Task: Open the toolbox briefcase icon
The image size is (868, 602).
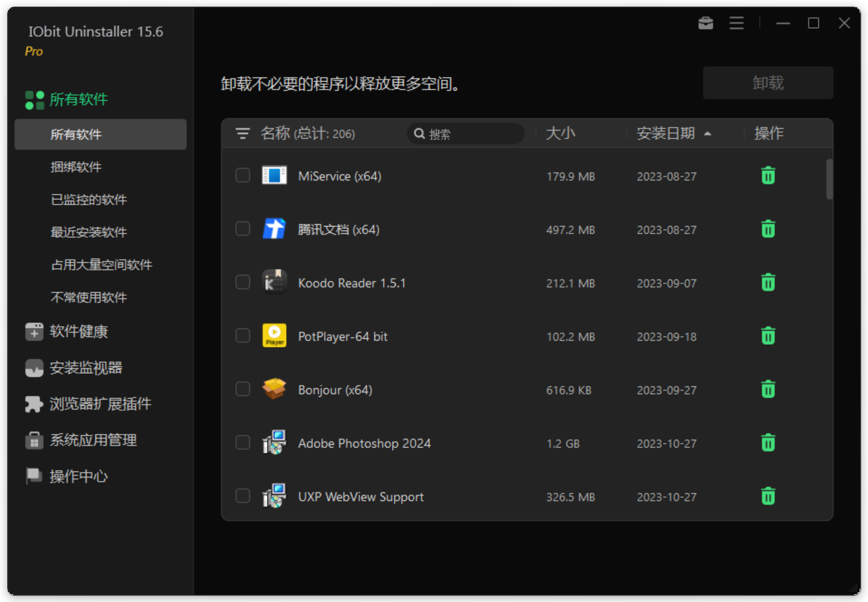Action: 706,23
